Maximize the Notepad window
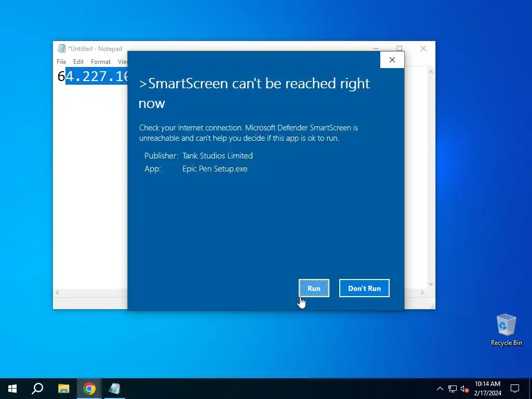532x399 pixels. [x=400, y=47]
